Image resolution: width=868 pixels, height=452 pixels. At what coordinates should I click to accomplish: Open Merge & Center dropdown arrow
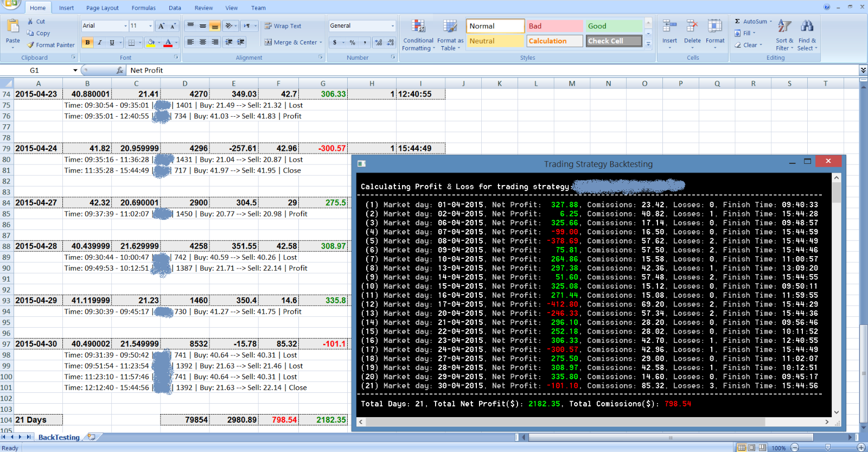(321, 42)
